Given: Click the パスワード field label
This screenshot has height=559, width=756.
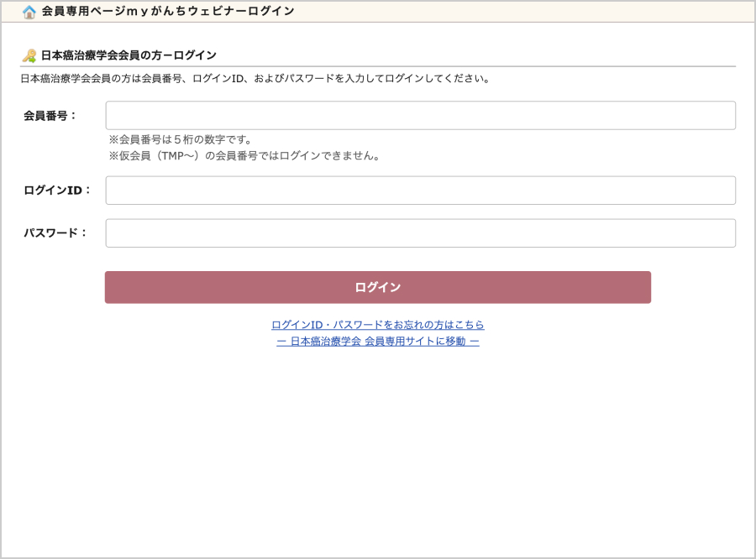Looking at the screenshot, I should coord(55,233).
